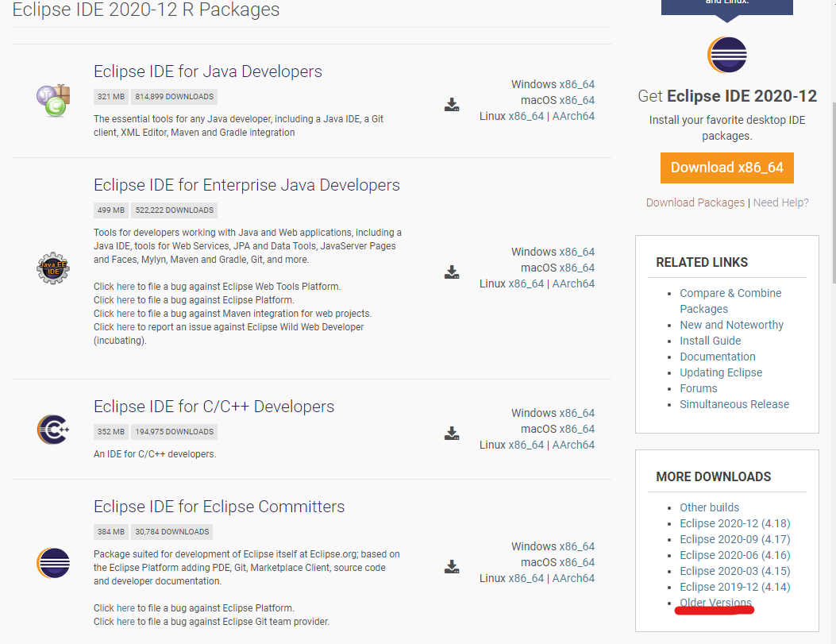Click the 194,975 DOWNLOADS badge

pyautogui.click(x=175, y=432)
